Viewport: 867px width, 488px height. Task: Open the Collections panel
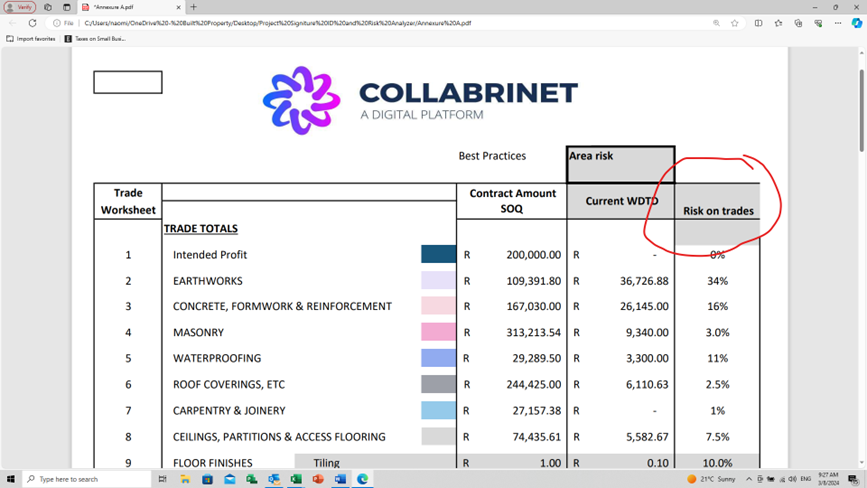pos(798,23)
